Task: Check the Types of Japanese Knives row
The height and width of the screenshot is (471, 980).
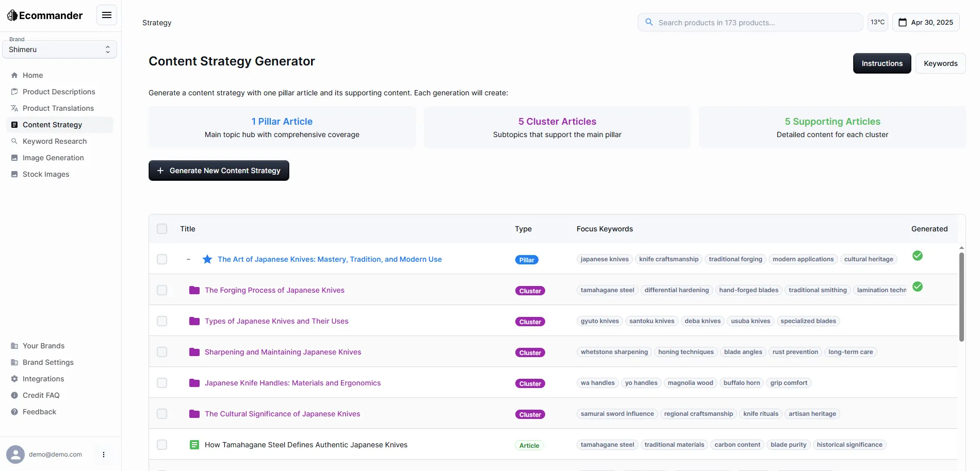Action: click(x=162, y=321)
